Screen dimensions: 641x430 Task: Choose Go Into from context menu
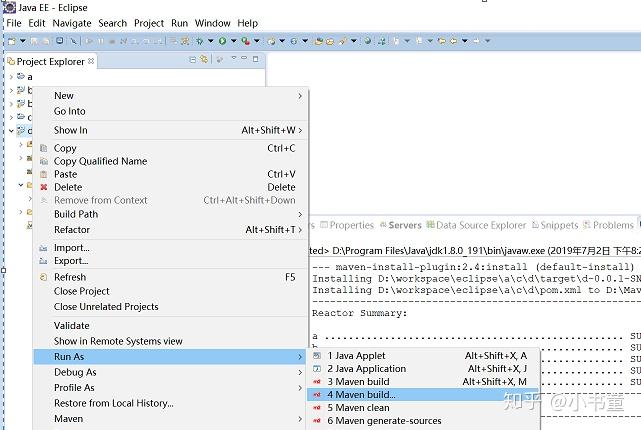[x=171, y=111]
